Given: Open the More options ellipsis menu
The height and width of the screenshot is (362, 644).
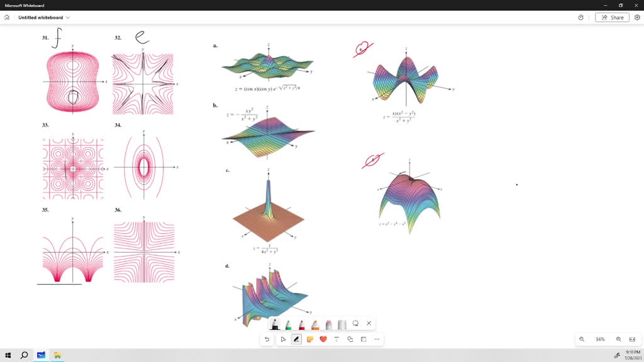Looking at the screenshot, I should click(376, 339).
